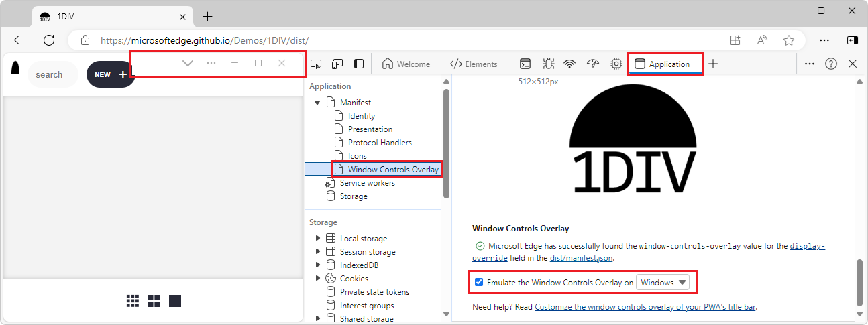Expand Cookies node
The height and width of the screenshot is (325, 868).
(x=318, y=279)
